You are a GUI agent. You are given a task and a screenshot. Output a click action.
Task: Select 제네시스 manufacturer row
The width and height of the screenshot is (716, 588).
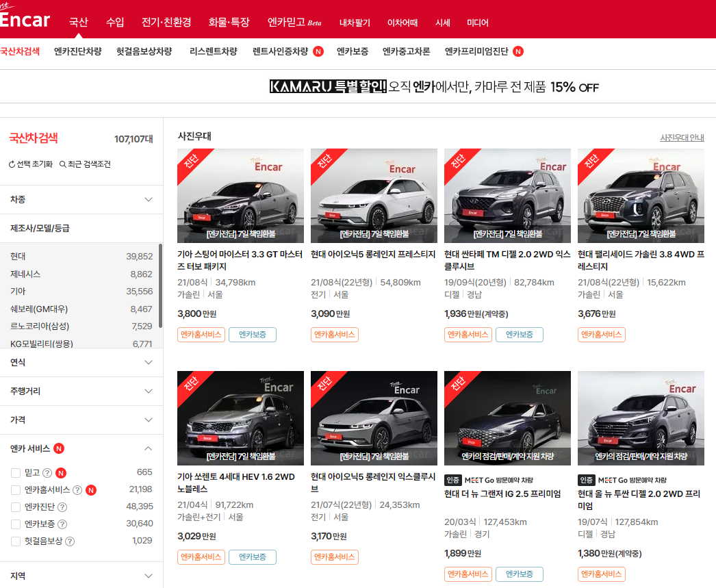coord(81,274)
